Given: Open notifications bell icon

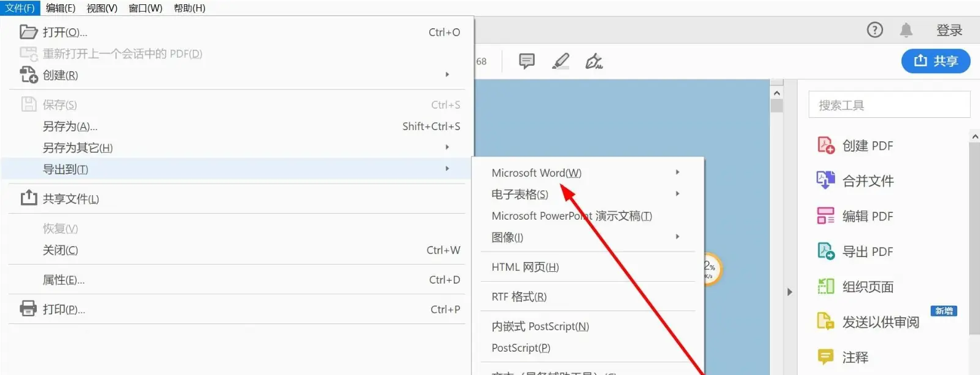Looking at the screenshot, I should tap(906, 29).
